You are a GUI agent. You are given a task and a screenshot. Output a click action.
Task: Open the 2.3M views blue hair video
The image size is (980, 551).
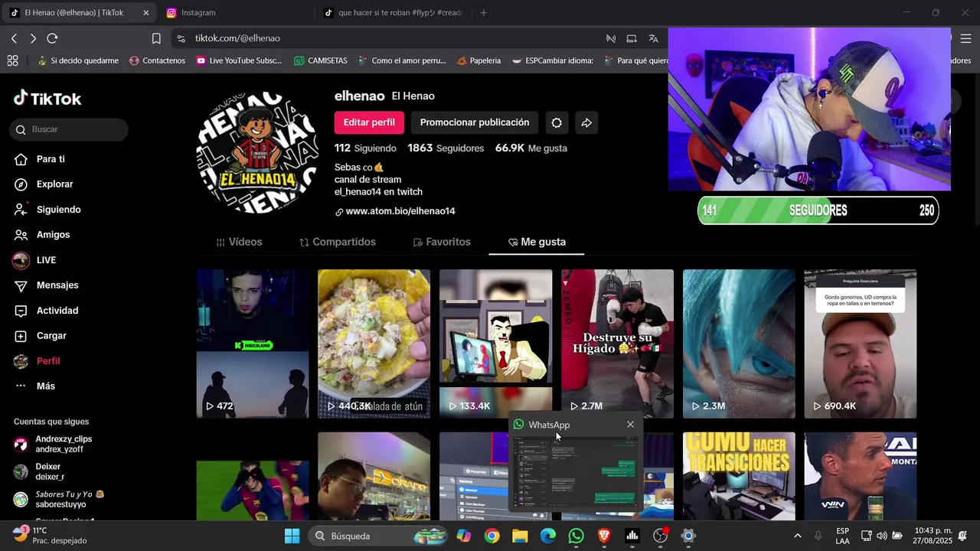[x=739, y=344]
